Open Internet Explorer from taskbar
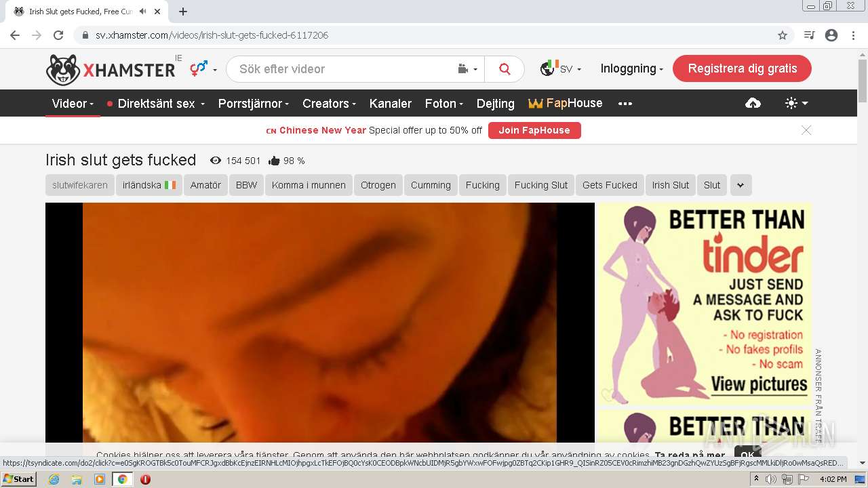Viewport: 868px width, 488px height. pyautogui.click(x=54, y=479)
